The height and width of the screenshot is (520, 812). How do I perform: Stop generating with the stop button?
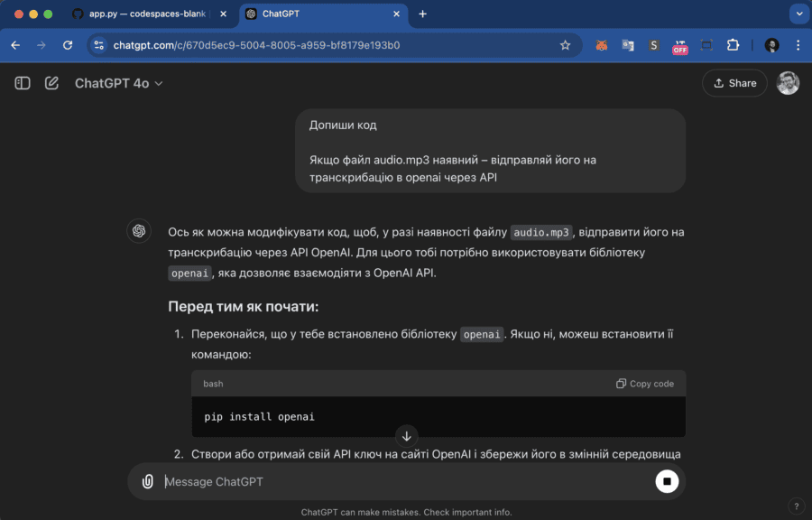coord(667,482)
